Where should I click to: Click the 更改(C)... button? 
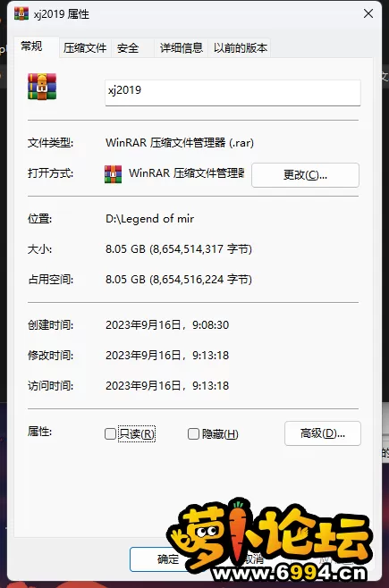coord(305,175)
